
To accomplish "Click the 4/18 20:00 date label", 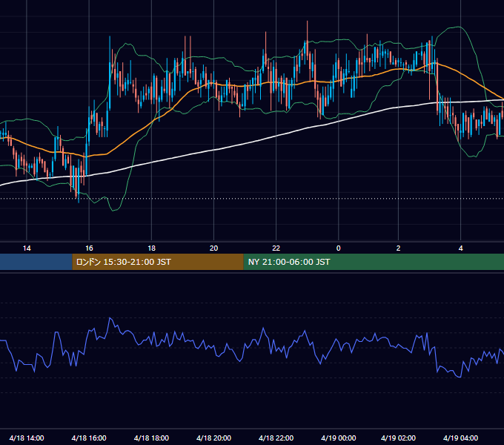I will [x=213, y=438].
